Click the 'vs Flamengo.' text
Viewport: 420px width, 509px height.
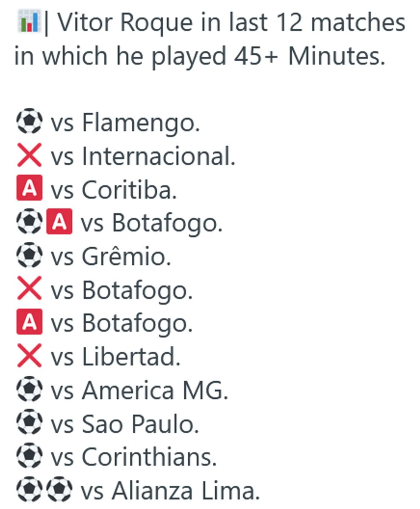click(125, 123)
